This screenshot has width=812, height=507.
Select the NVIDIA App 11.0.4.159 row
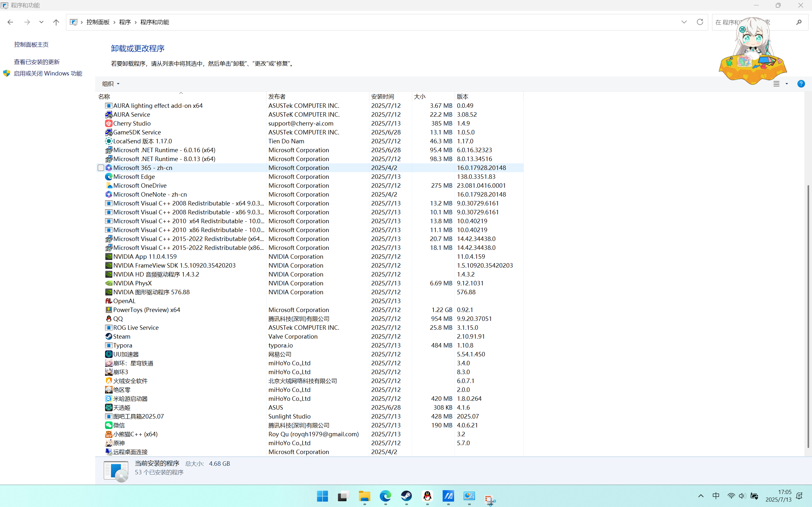310,257
